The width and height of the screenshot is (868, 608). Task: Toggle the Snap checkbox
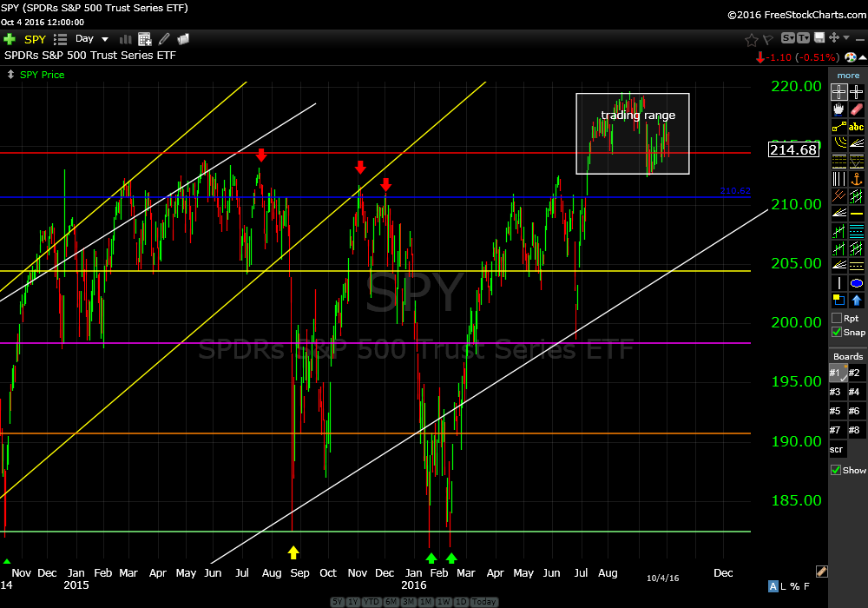tap(837, 332)
